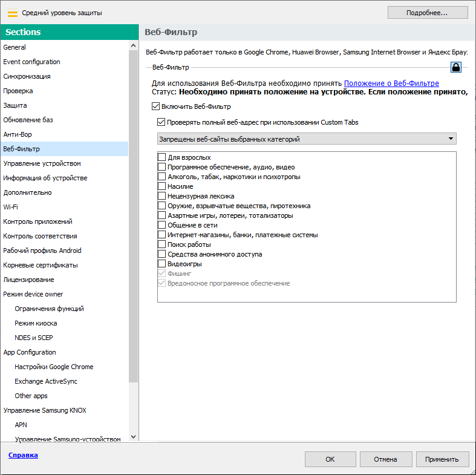This screenshot has width=476, height=475.
Task: Open the Справка help link
Action: (23, 455)
